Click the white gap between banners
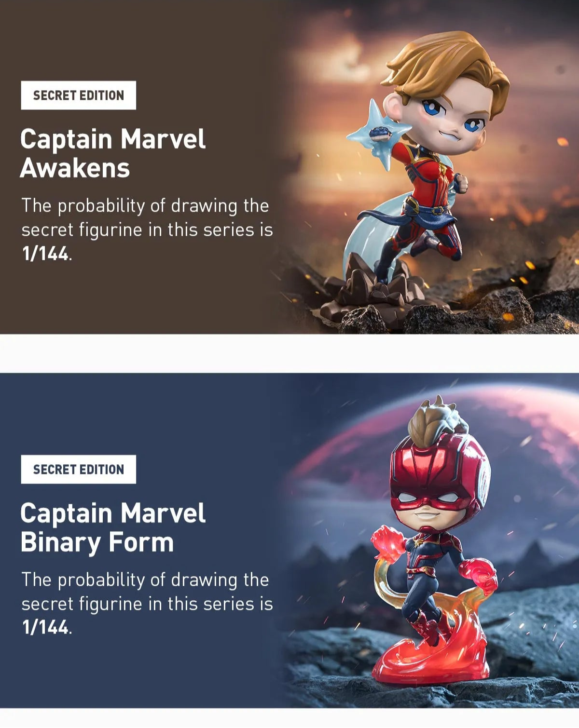This screenshot has height=728, width=579. 289,353
